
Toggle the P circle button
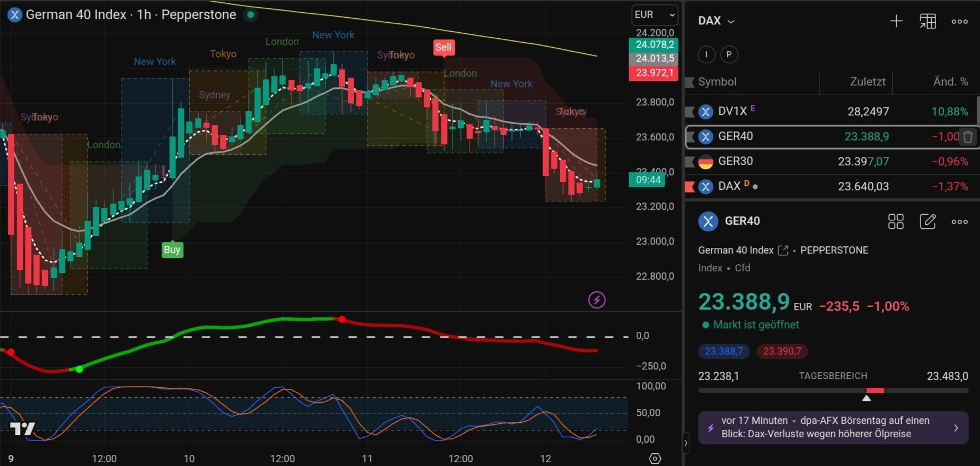point(728,54)
